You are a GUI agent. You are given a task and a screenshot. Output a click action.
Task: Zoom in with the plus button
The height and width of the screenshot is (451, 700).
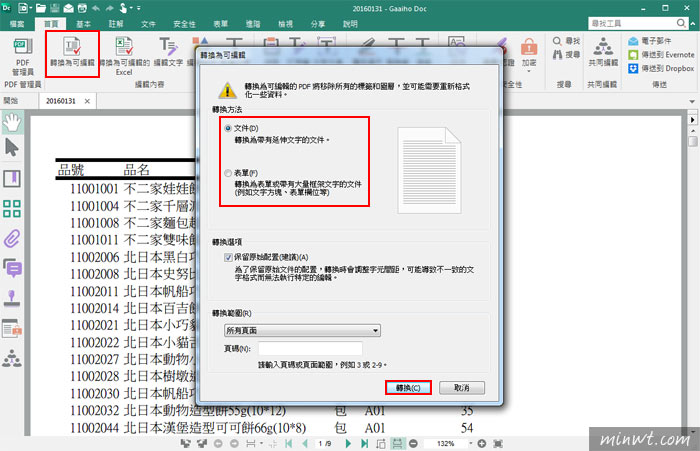tap(482, 443)
